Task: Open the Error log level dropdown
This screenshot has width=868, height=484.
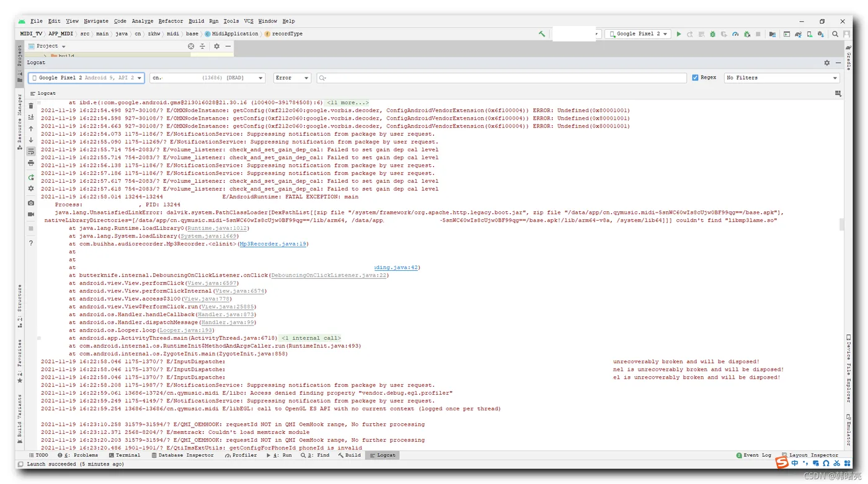Action: coord(292,77)
